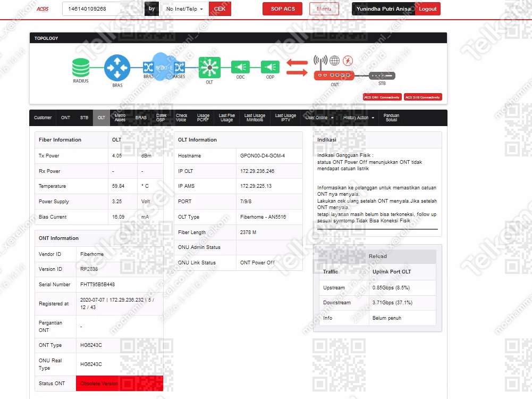
Task: Select Version ID RP2838
Action: [89, 269]
